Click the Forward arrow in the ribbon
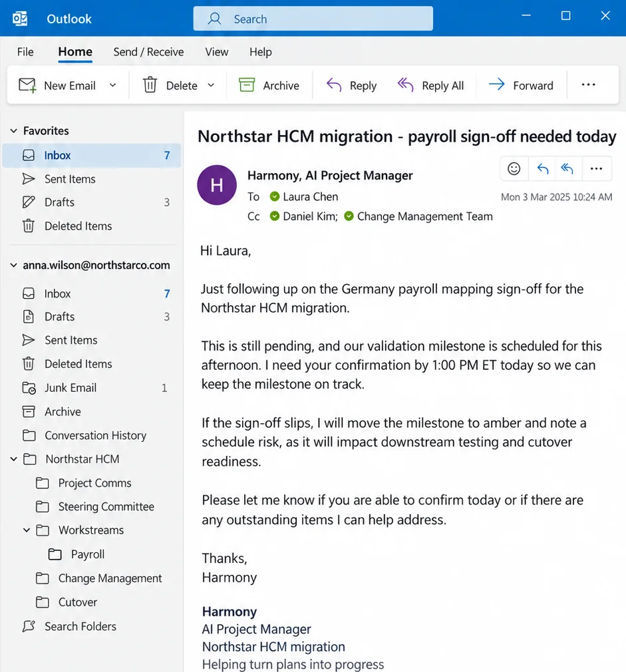The width and height of the screenshot is (626, 672). pos(496,84)
